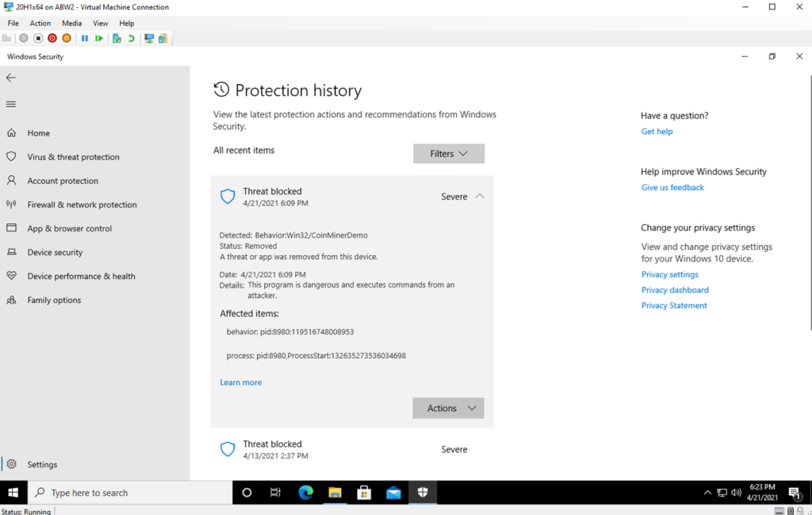Screen dimensions: 812x515
Task: Select Account protection in the sidebar
Action: (x=67, y=181)
